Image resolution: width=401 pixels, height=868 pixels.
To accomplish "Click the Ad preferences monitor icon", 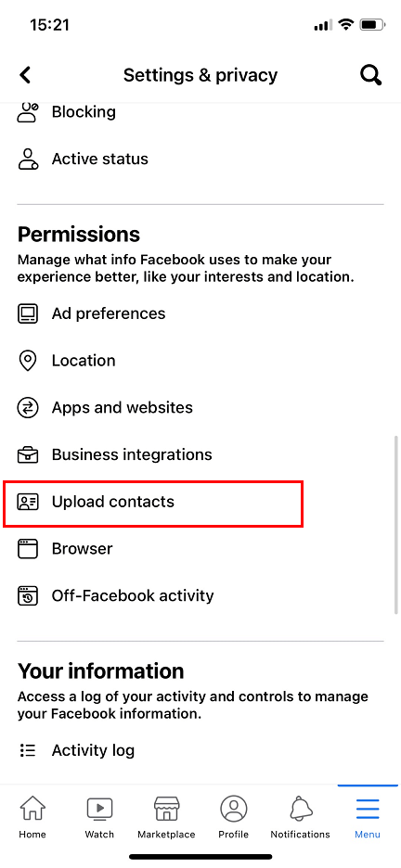I will (x=28, y=313).
